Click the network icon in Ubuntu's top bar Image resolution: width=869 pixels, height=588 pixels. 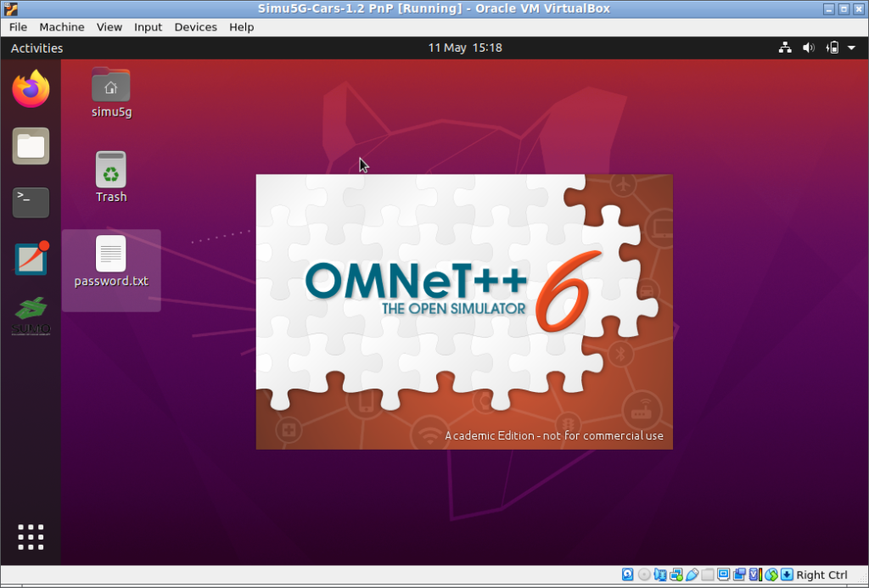(785, 48)
